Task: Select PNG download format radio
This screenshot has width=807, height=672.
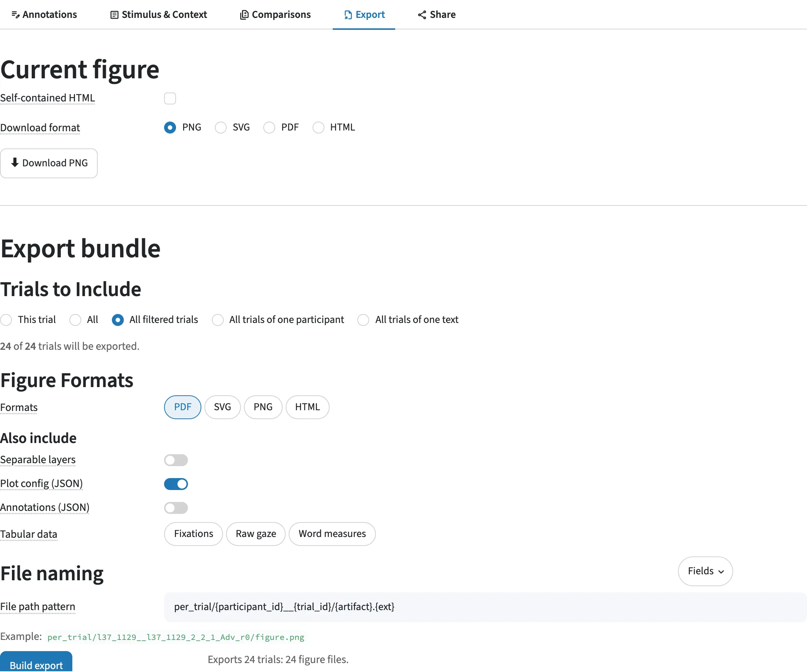Action: (x=170, y=127)
